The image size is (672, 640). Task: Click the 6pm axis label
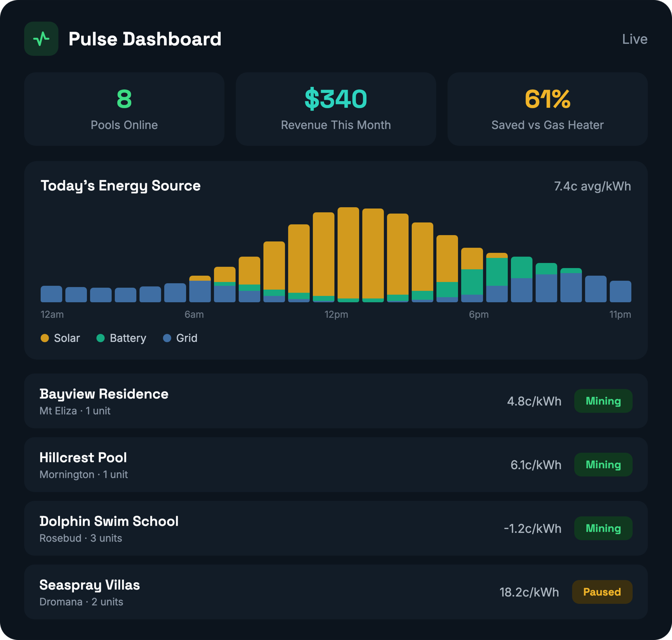[479, 315]
